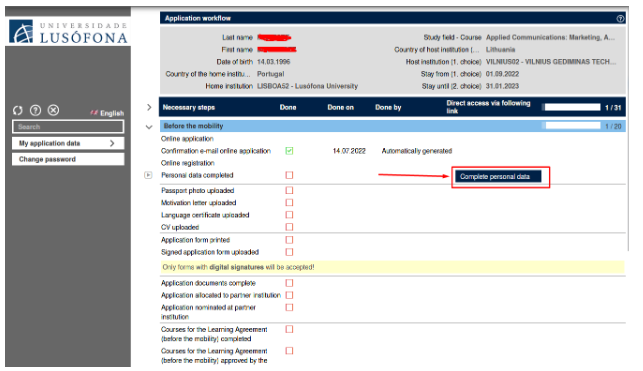The image size is (643, 371).
Task: Toggle Passport photo uploaded checkbox
Action: coord(289,190)
